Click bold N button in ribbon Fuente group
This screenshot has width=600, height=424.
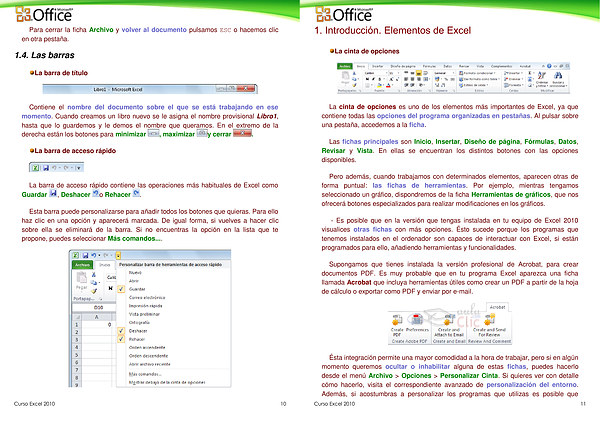pyautogui.click(x=367, y=79)
